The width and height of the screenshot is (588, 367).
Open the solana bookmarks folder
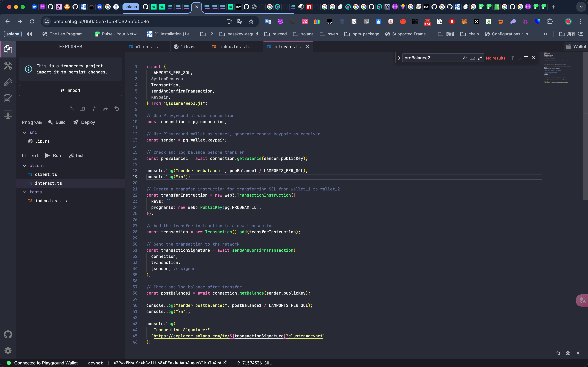pyautogui.click(x=303, y=34)
